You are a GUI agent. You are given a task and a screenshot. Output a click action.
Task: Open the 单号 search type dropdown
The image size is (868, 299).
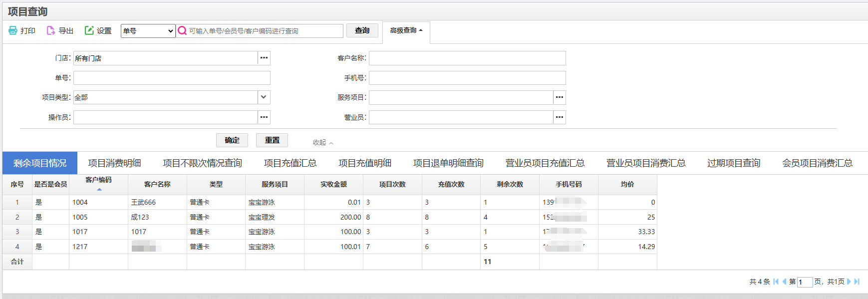148,31
